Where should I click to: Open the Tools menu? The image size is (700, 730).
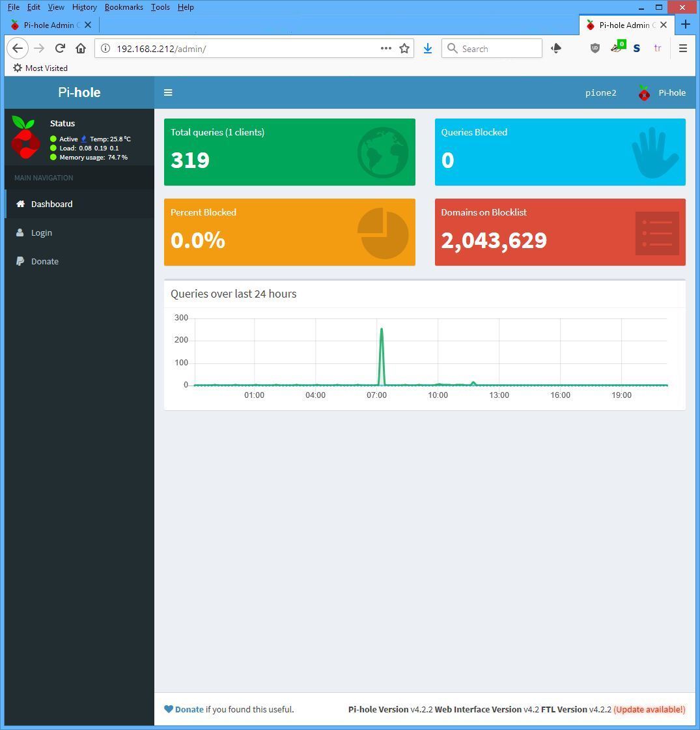pos(160,7)
